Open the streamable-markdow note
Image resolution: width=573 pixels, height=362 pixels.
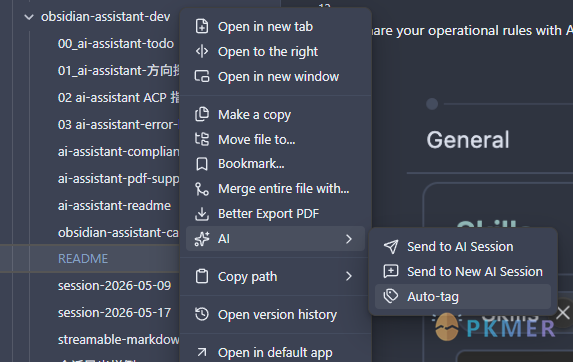(118, 340)
